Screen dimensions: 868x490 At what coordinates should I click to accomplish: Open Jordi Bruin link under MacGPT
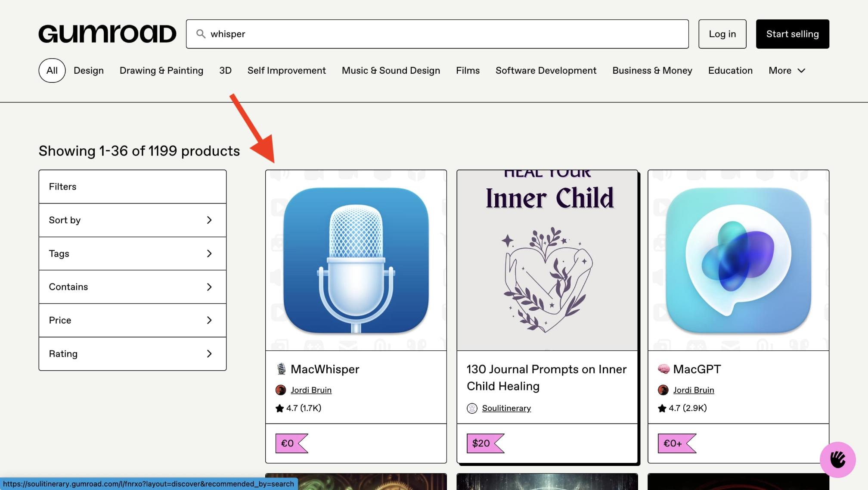point(694,390)
